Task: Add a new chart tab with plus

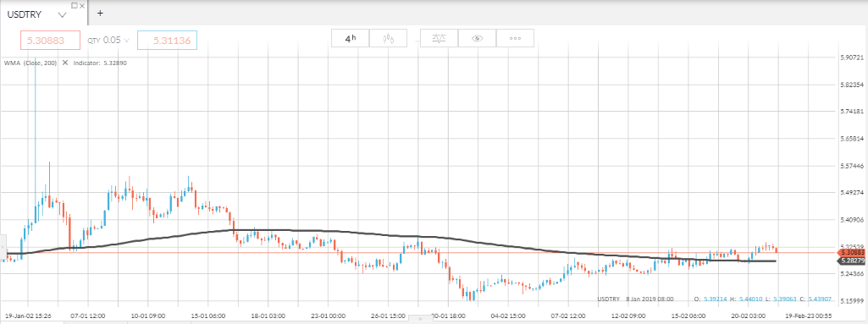Action: coord(100,14)
